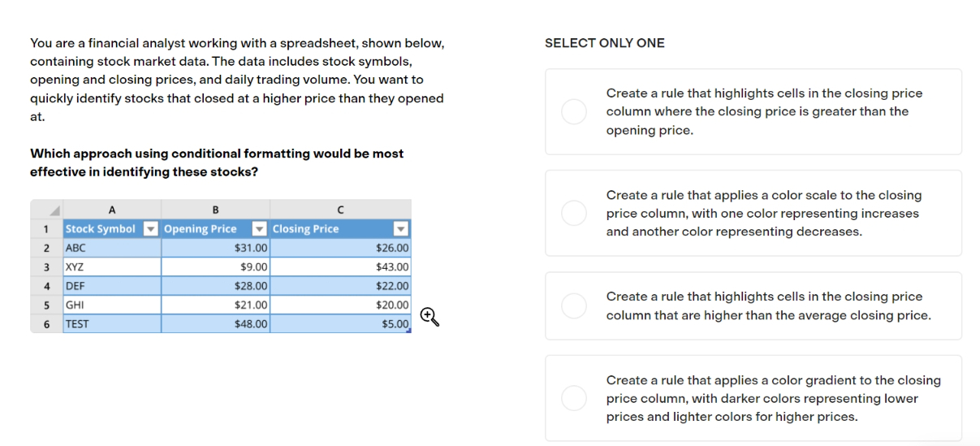Click the row 2 number header
Viewport: 980px width, 446px height.
click(47, 248)
